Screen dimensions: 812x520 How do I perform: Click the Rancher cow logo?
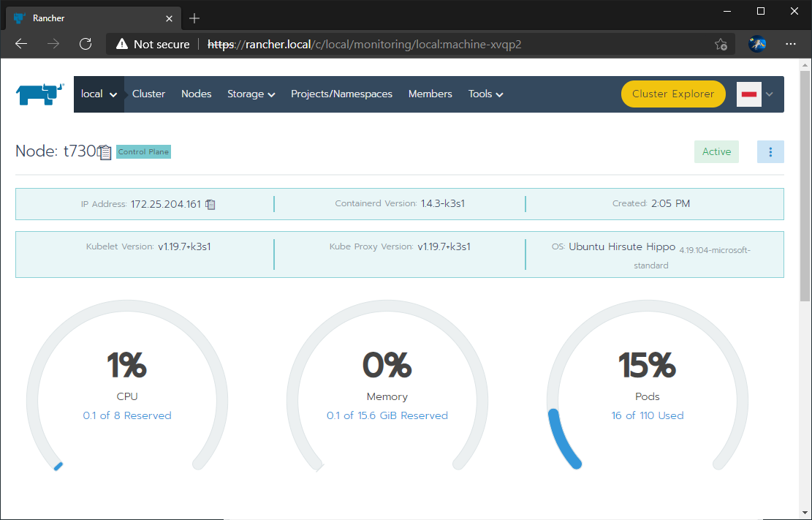click(x=39, y=94)
